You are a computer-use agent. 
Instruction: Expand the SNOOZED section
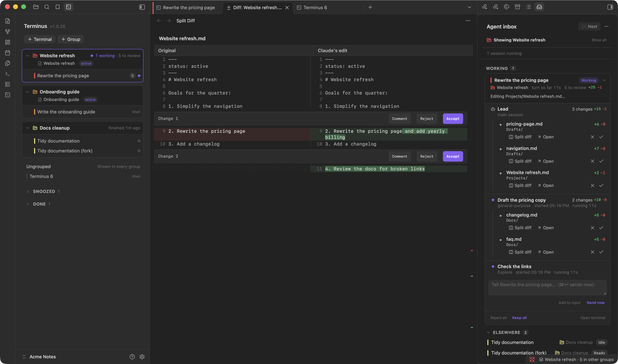click(x=28, y=191)
